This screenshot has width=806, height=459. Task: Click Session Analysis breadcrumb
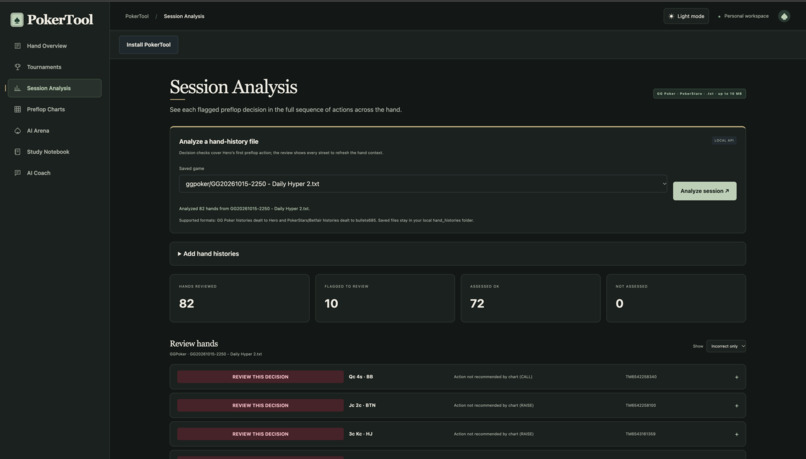point(184,16)
